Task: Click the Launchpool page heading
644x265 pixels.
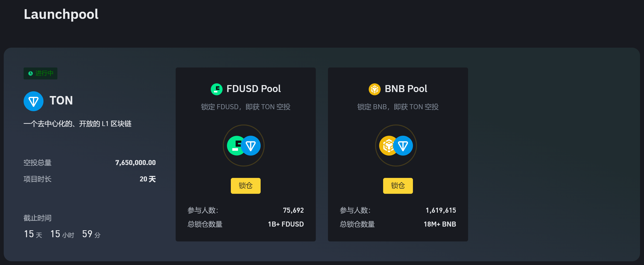Action: [61, 14]
